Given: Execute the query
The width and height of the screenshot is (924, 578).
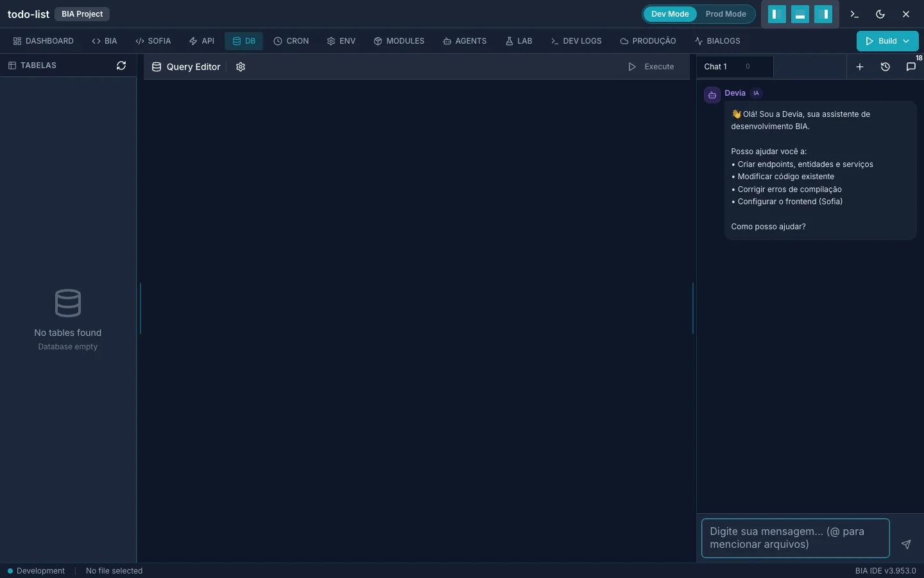Looking at the screenshot, I should pos(651,67).
